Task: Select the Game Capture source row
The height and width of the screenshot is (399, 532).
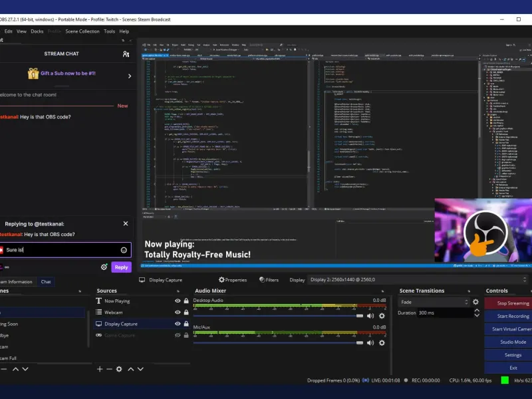Action: 141,335
